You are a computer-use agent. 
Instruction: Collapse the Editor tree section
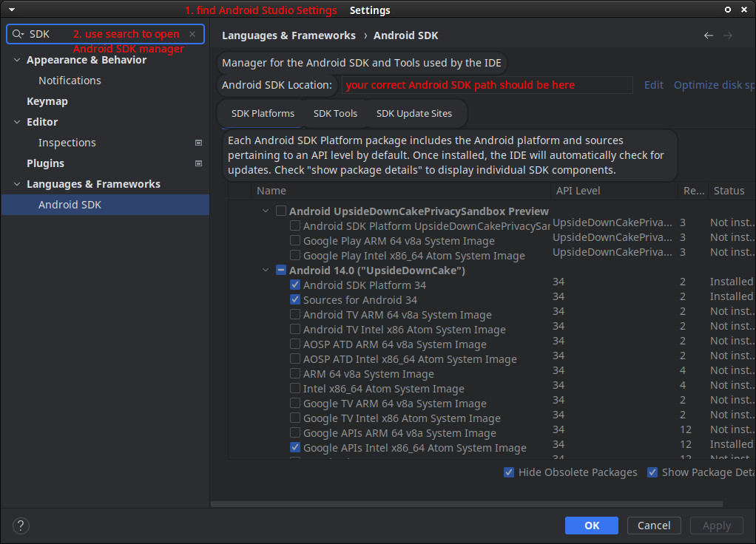[x=17, y=122]
